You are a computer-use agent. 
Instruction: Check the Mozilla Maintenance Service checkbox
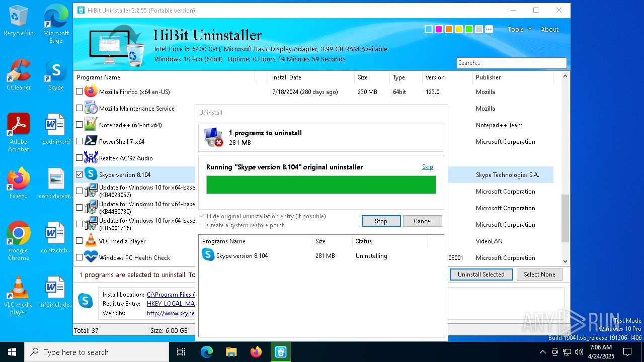(x=79, y=108)
